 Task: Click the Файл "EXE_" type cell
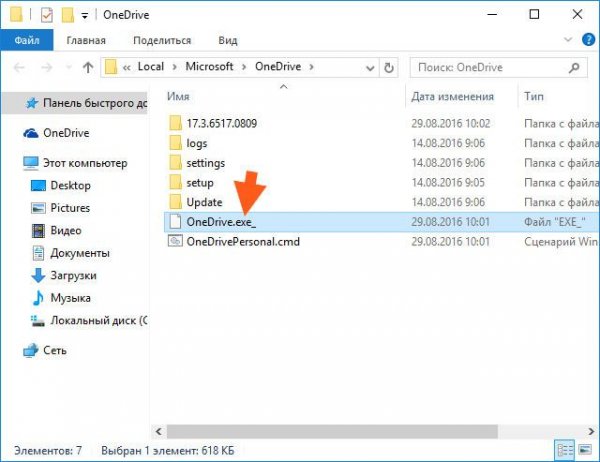[x=554, y=222]
